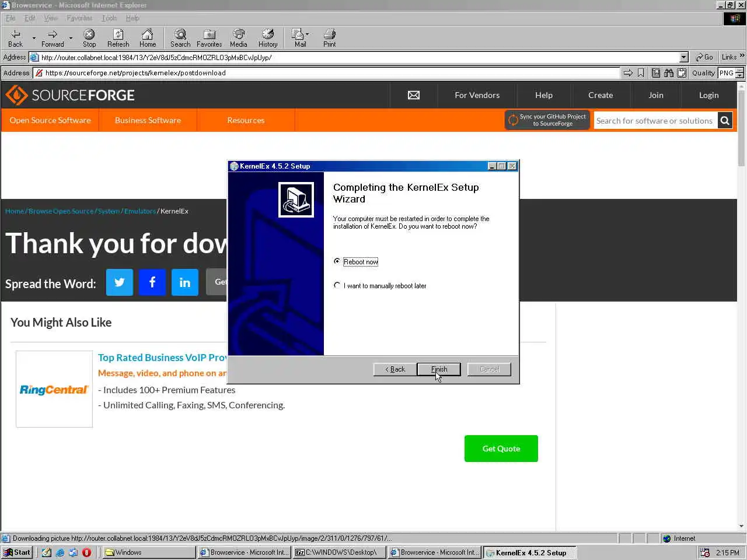Open the Help menu in the IE menu bar
The width and height of the screenshot is (747, 560).
(x=132, y=18)
